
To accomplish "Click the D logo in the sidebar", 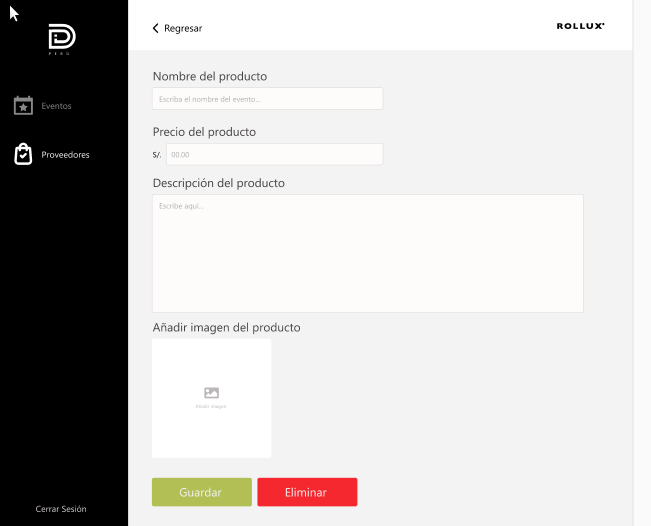I will tap(62, 39).
